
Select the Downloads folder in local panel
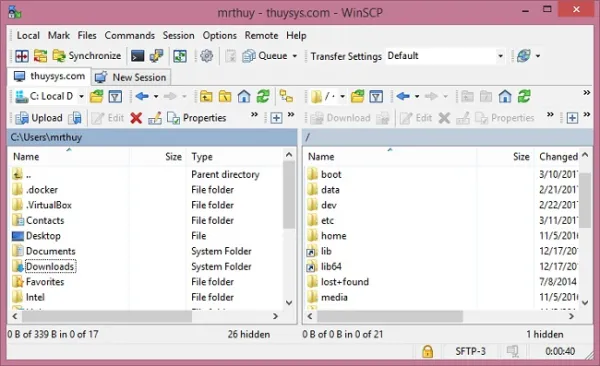click(x=50, y=266)
